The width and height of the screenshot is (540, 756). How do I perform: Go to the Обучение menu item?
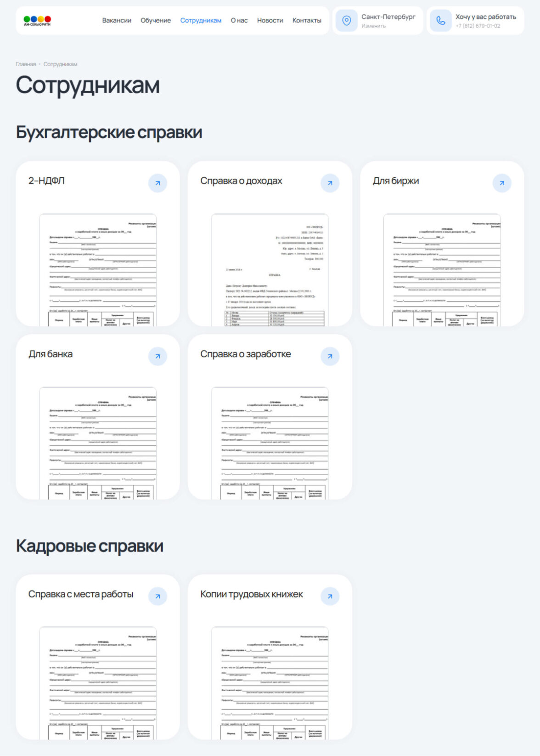[x=156, y=21]
